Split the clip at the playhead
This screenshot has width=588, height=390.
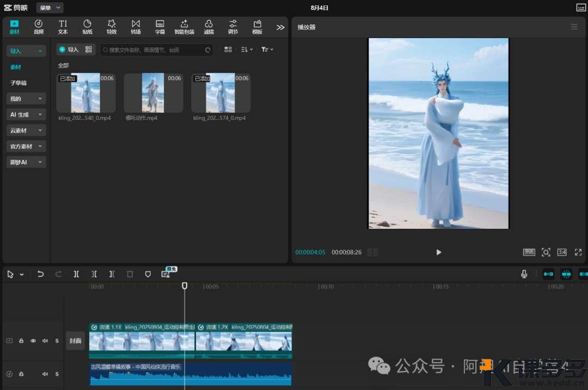[76, 274]
